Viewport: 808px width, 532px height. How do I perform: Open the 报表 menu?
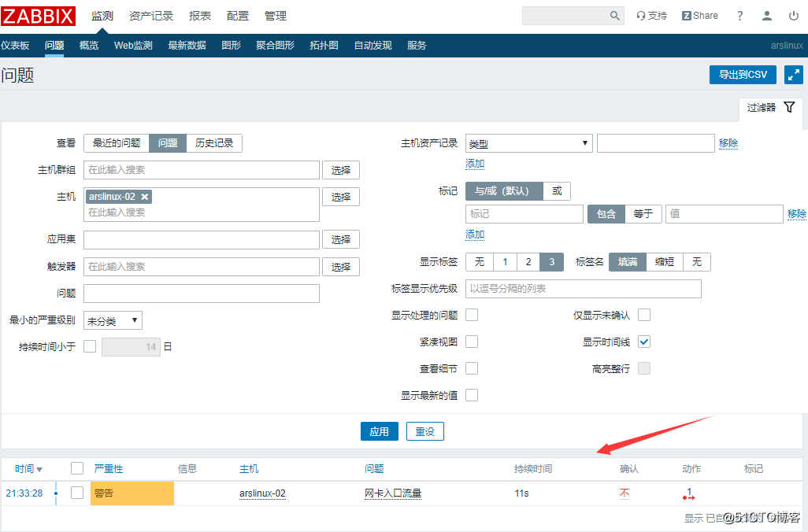click(x=200, y=16)
